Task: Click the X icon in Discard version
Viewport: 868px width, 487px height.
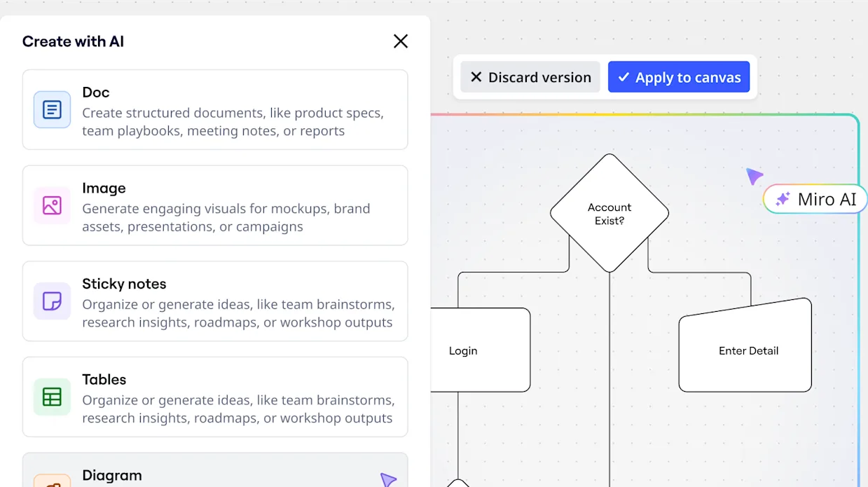Action: pyautogui.click(x=476, y=77)
